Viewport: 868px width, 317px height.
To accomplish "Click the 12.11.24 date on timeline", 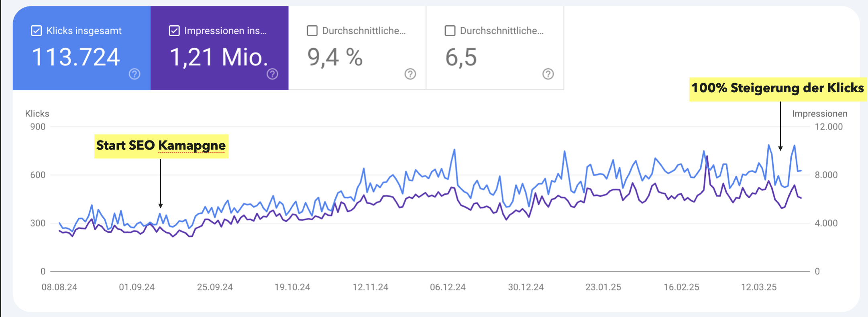I will pos(370,287).
